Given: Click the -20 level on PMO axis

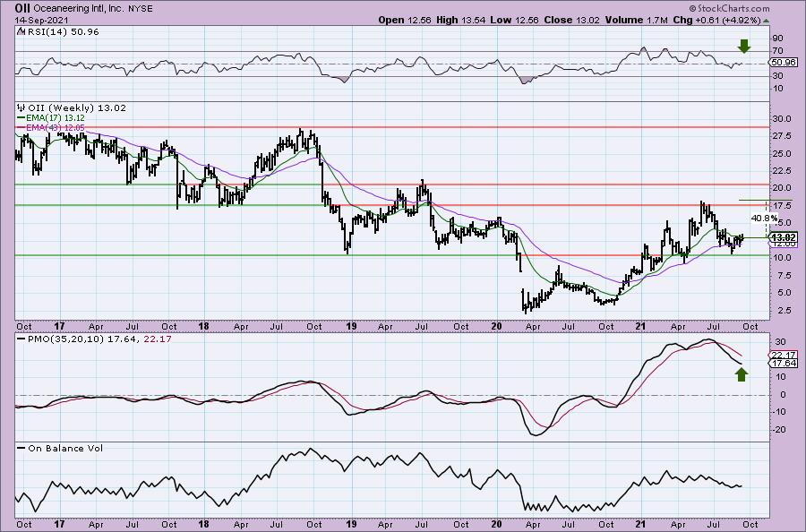Looking at the screenshot, I should click(780, 430).
